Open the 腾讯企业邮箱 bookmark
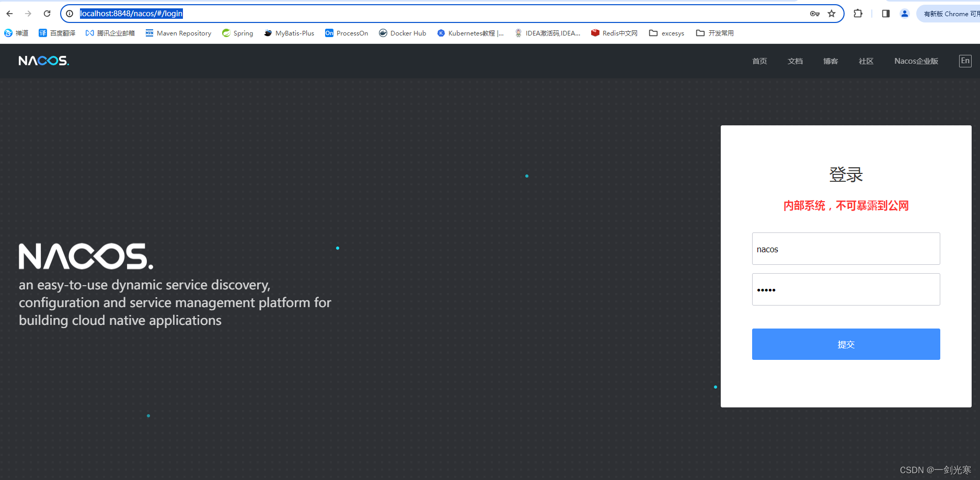This screenshot has height=480, width=980. click(x=110, y=33)
